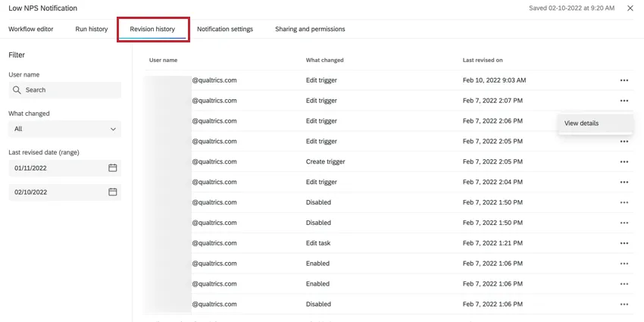Open calendar picker for 02/10/2022 end date

click(112, 192)
